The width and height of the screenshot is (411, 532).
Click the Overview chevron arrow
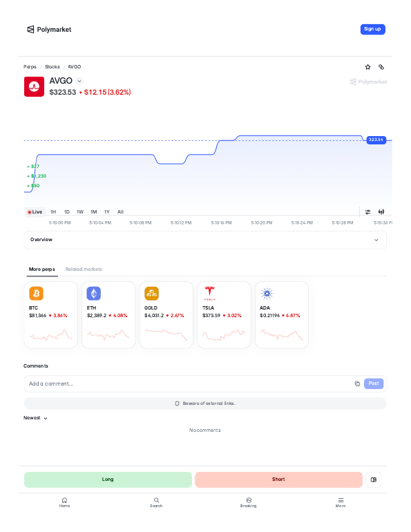(376, 240)
